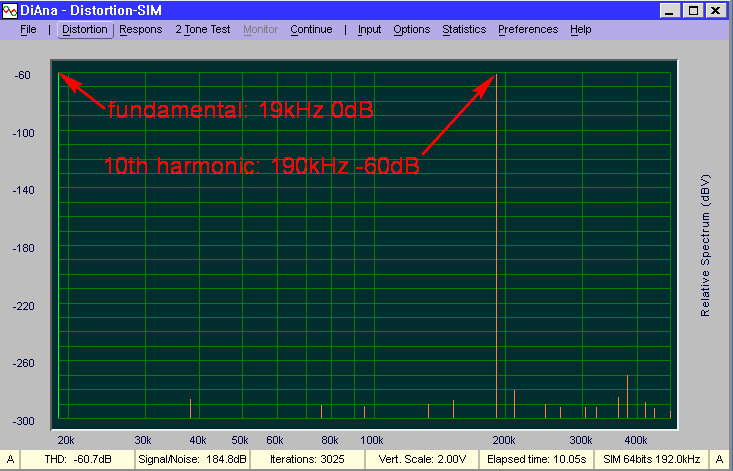Click the 60k frequency axis label
Screen dimensions: 733x471
pos(275,440)
